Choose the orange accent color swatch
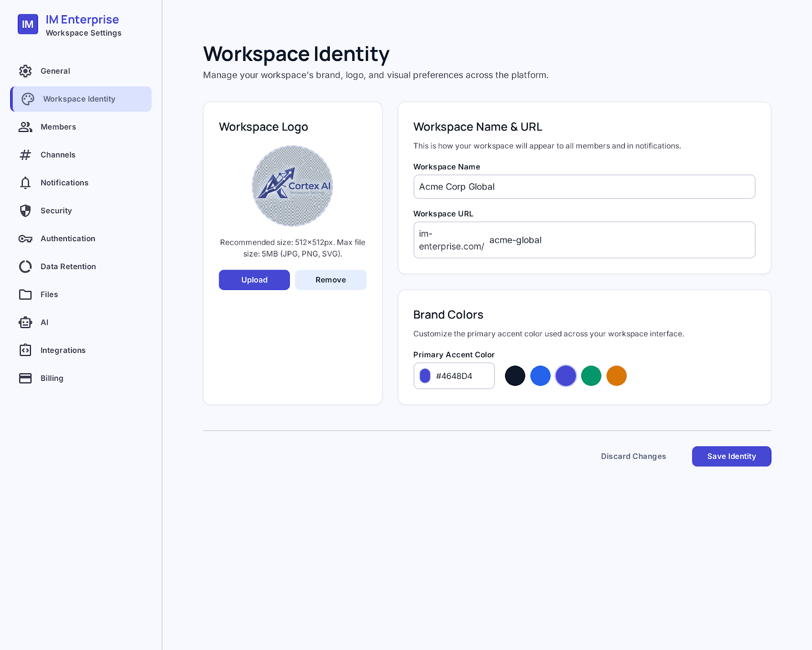 (617, 376)
